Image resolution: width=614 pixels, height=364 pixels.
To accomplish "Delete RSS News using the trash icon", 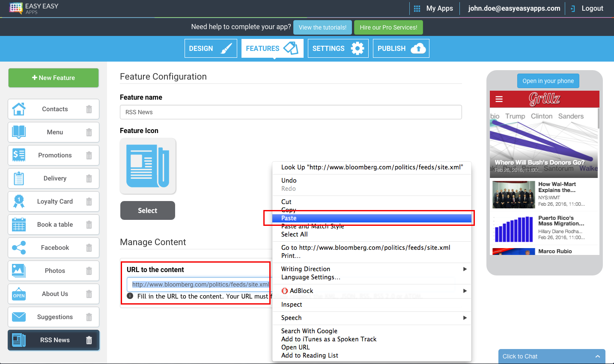I will tap(89, 340).
